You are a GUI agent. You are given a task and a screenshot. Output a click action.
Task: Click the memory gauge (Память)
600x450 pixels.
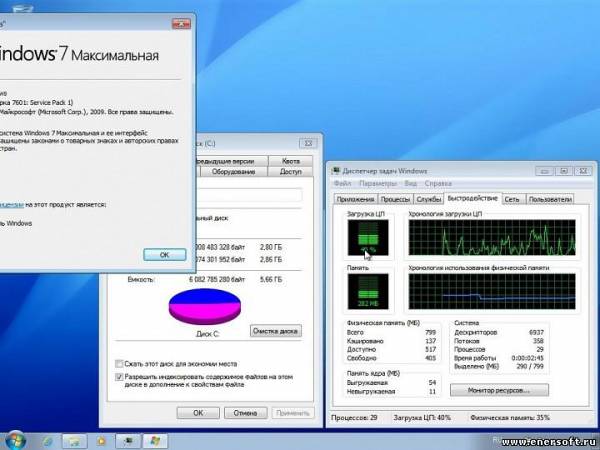(368, 291)
